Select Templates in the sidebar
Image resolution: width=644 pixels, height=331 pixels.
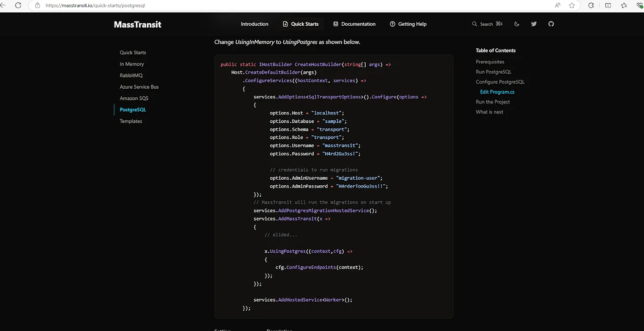tap(131, 121)
